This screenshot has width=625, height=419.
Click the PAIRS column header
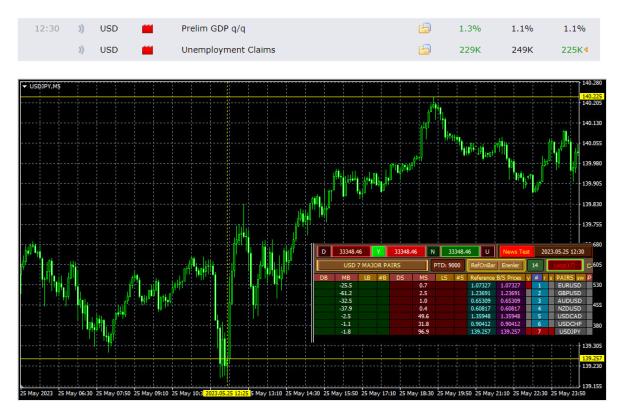coord(565,277)
